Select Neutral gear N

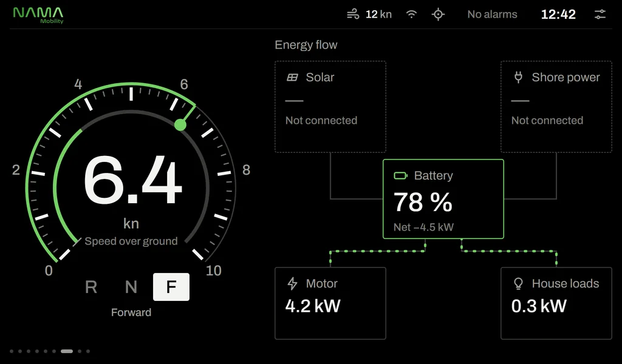click(x=131, y=287)
